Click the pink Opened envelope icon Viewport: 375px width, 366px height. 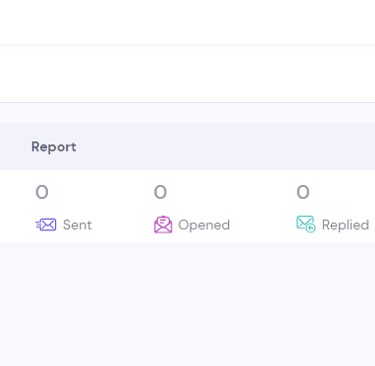[163, 224]
